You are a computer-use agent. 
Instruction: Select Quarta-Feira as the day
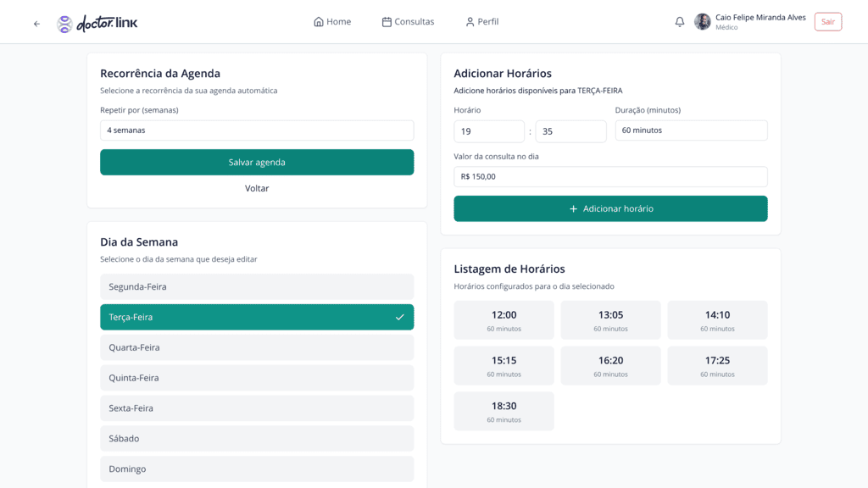pyautogui.click(x=257, y=347)
